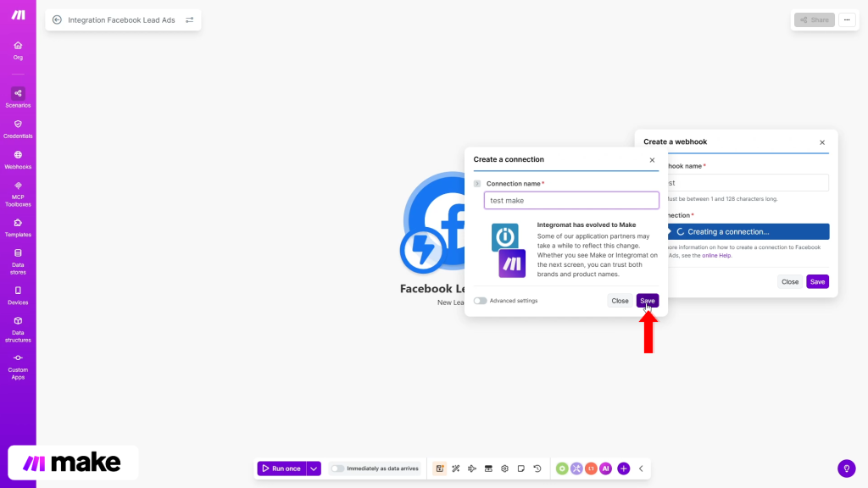Open Webhooks in the sidebar

(18, 160)
